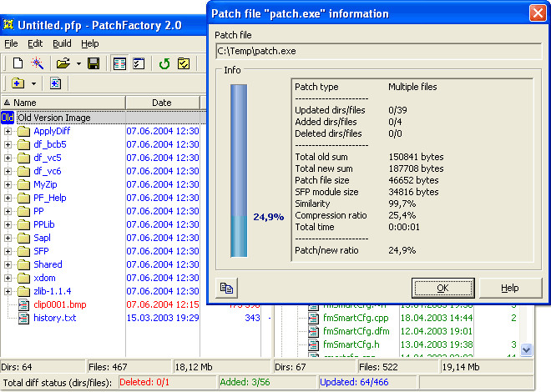The image size is (551, 392).
Task: Refresh with the green arrow icon
Action: click(164, 63)
